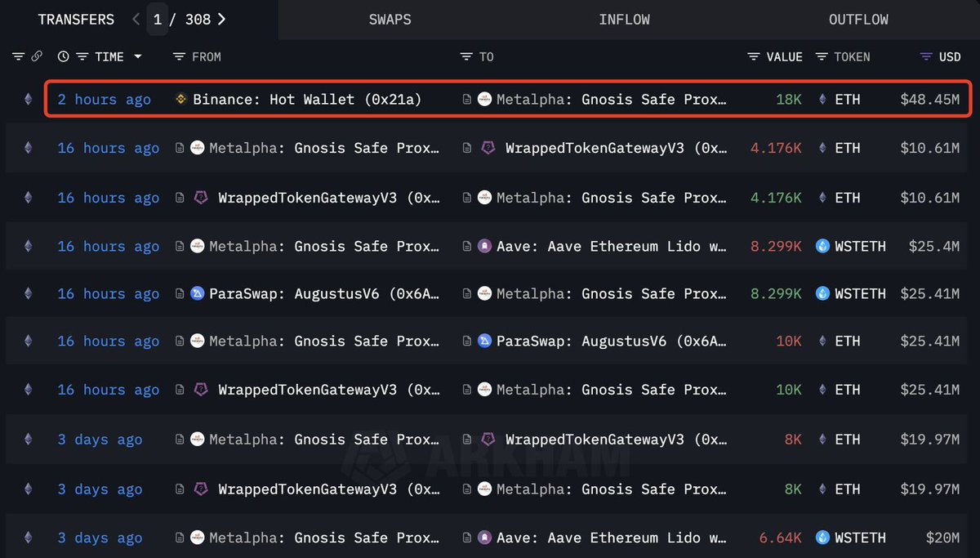Open the FROM column filter
Screen dimensions: 980x558
click(179, 56)
